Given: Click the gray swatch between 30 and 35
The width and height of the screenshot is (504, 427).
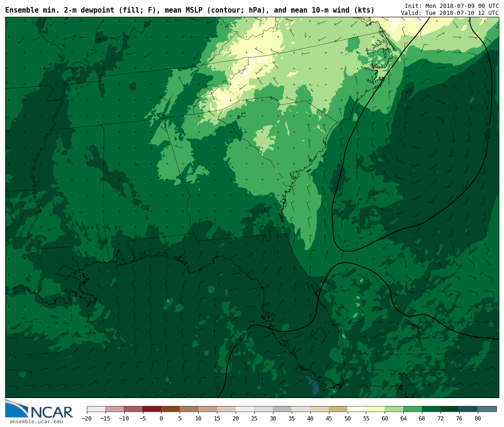Looking at the screenshot, I should pos(282,409).
